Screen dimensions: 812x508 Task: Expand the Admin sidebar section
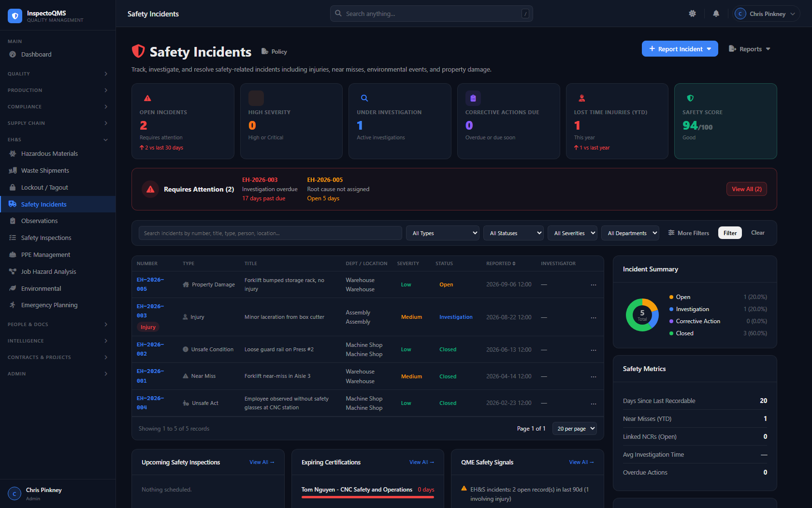point(58,374)
